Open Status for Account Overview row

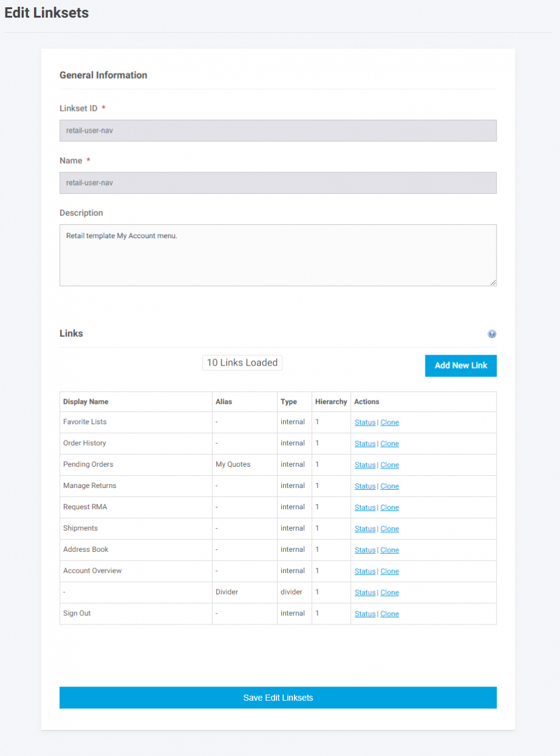pos(365,571)
